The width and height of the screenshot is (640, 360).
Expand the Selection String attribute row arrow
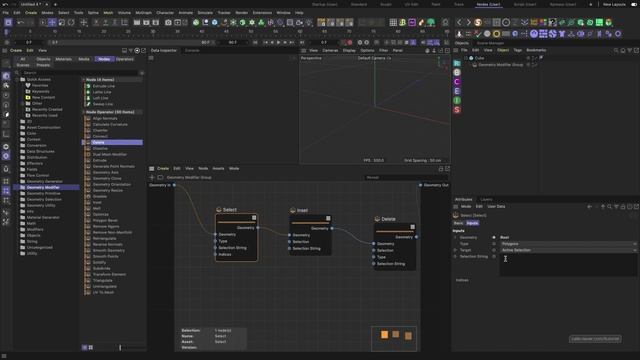pos(456,256)
